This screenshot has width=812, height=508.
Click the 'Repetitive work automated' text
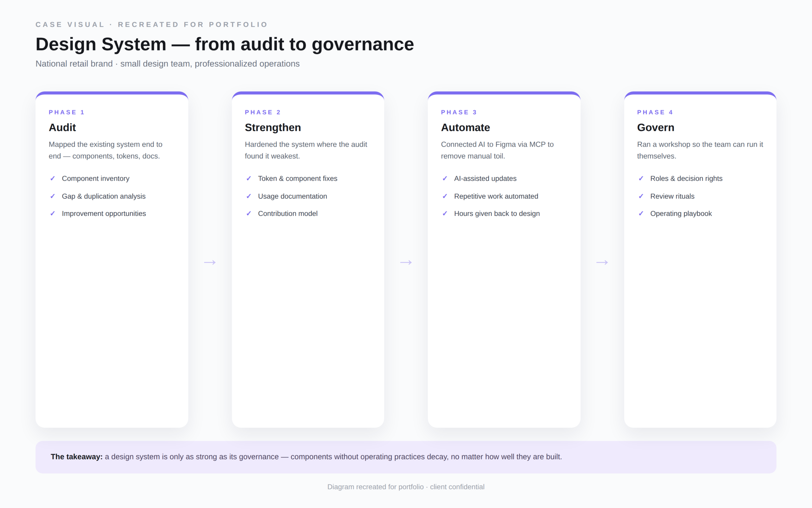pyautogui.click(x=496, y=196)
